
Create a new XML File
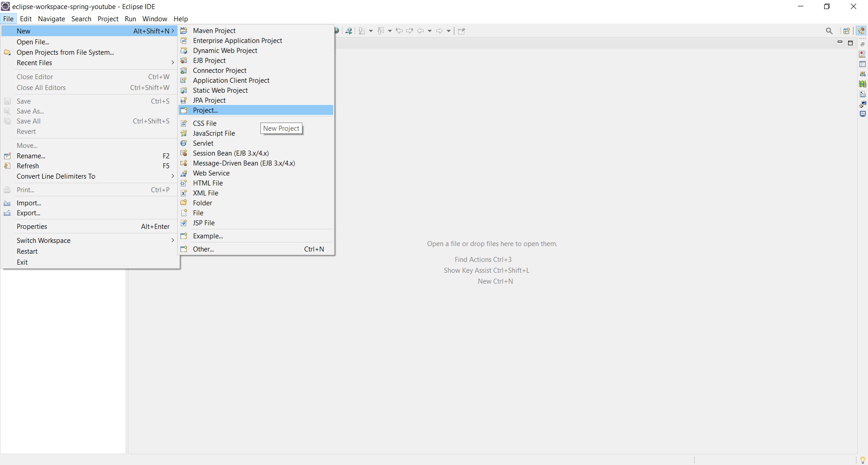[x=256, y=193]
